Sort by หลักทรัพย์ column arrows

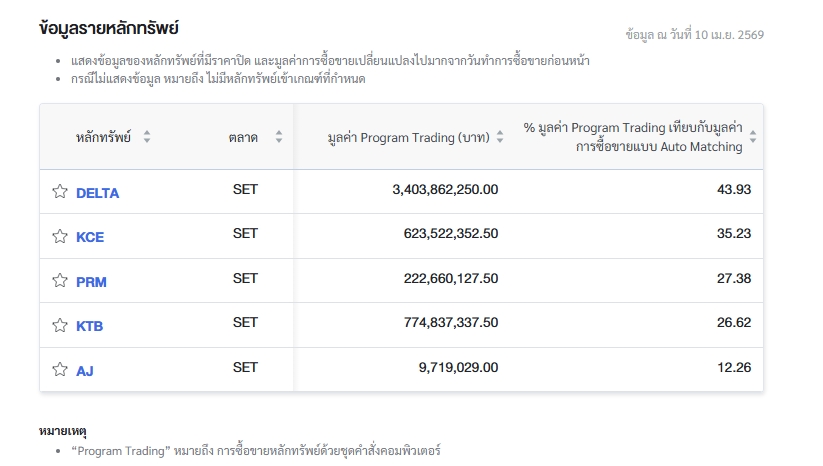tap(147, 137)
